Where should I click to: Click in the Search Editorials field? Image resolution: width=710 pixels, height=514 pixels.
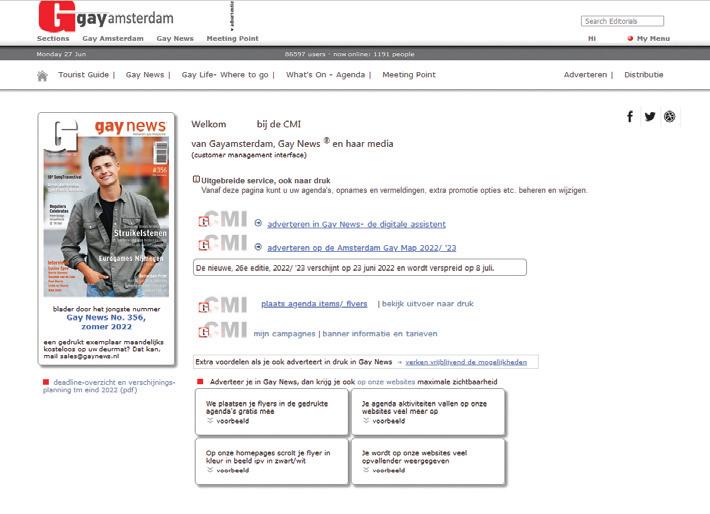[622, 21]
